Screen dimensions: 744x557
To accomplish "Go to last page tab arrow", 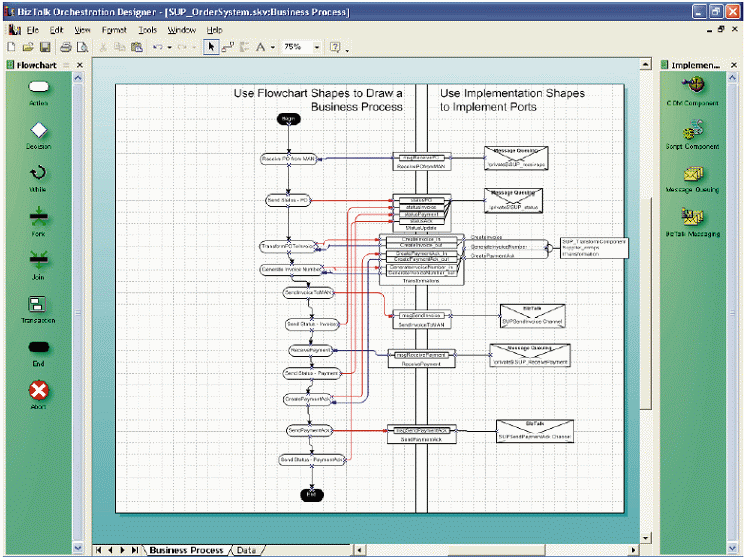I will pyautogui.click(x=135, y=550).
